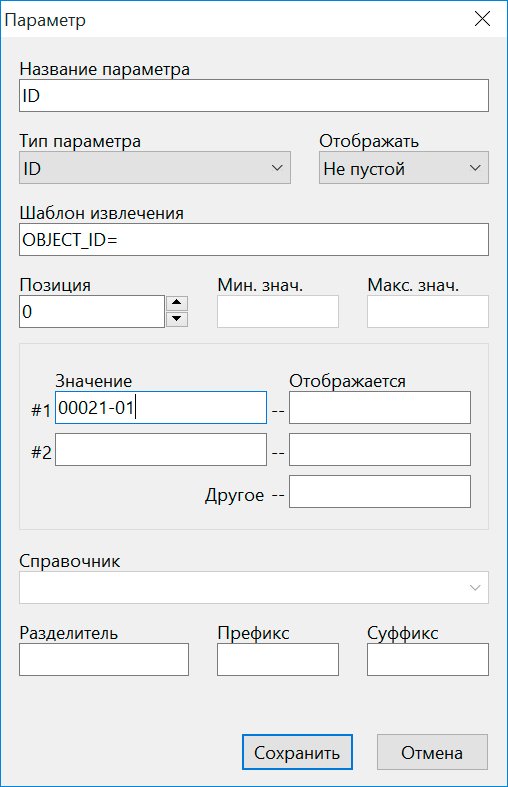This screenshot has width=508, height=787.
Task: Click the #1 Значение field containing 00021-01
Action: [161, 408]
